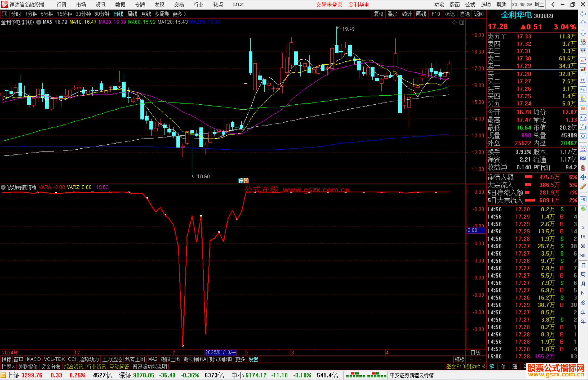Open the MA settings dropdown beside 金利华电(日线)

[x=39, y=22]
